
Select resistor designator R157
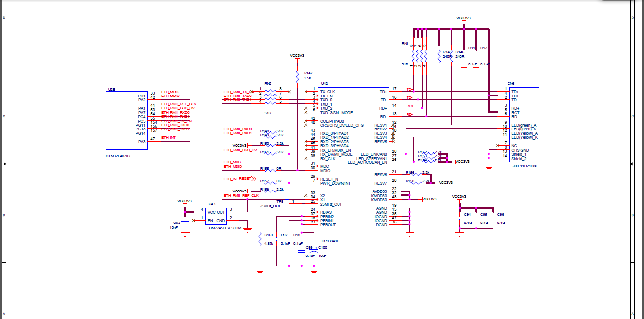click(264, 181)
